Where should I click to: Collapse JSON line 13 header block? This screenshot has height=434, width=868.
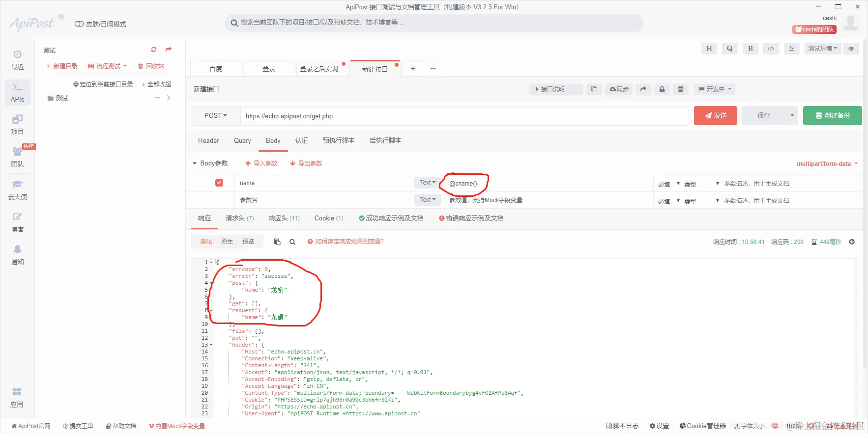211,345
